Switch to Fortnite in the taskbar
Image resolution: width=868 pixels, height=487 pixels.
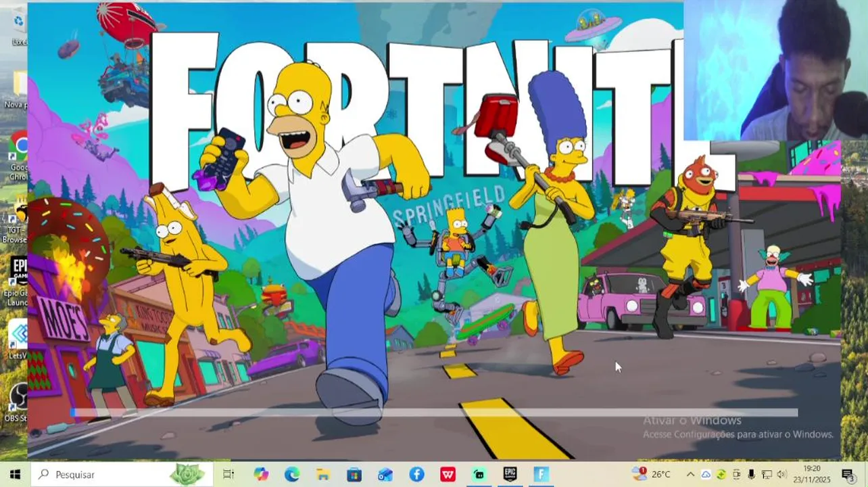541,474
